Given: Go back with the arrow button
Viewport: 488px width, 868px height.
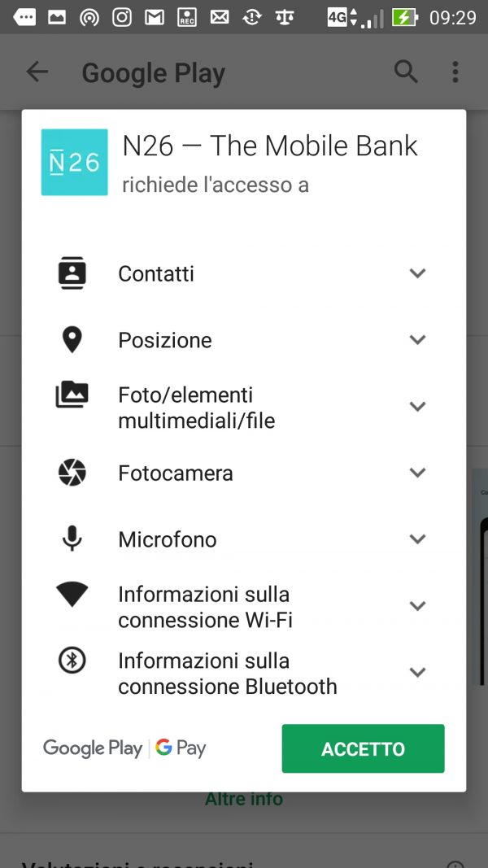Looking at the screenshot, I should [37, 72].
